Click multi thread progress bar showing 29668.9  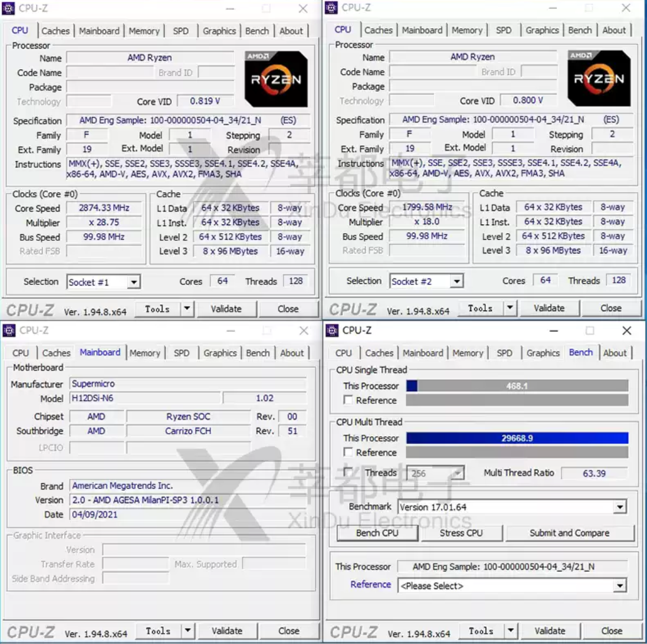[517, 438]
